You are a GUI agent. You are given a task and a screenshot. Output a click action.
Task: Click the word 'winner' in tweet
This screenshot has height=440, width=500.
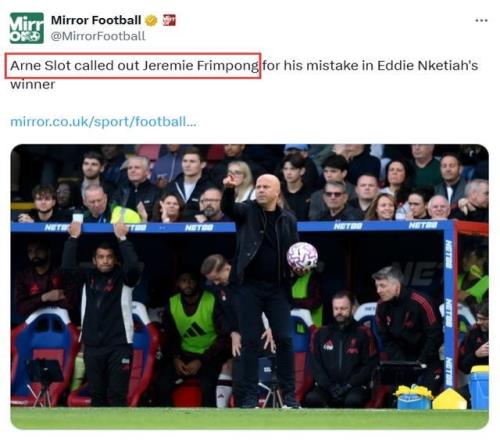(x=33, y=84)
